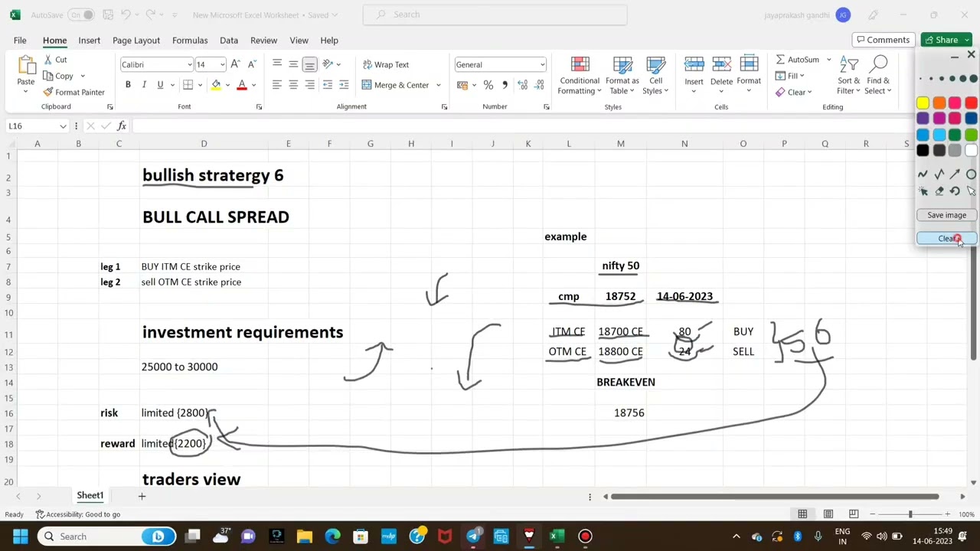Viewport: 980px width, 551px height.
Task: Apply comma style number format
Action: [505, 85]
